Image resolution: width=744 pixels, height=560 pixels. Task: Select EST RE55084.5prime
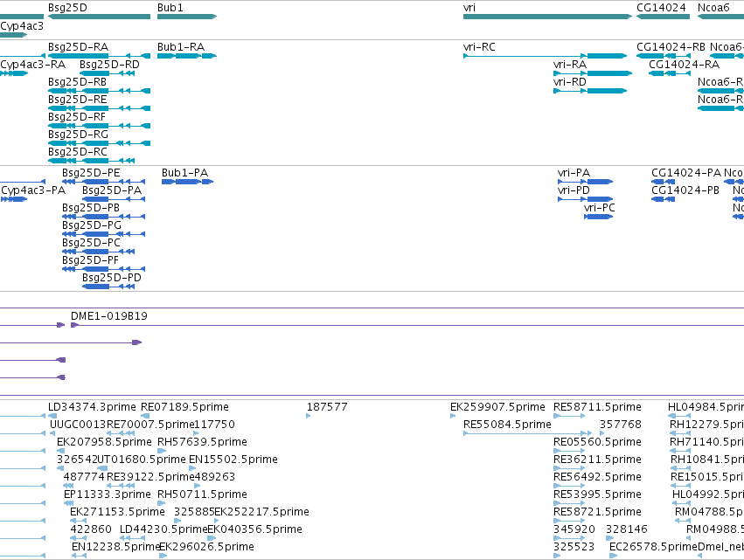point(527,433)
